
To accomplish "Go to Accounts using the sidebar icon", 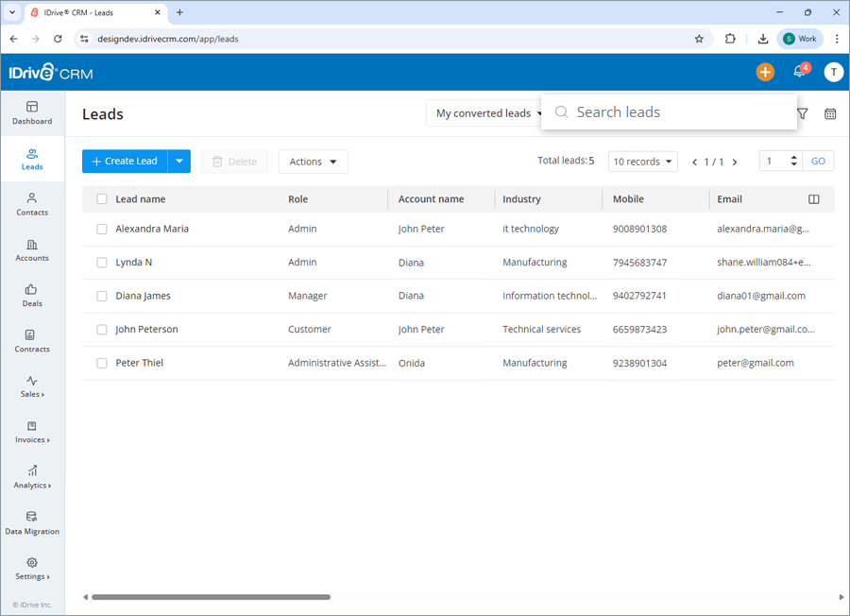I will pos(31,251).
